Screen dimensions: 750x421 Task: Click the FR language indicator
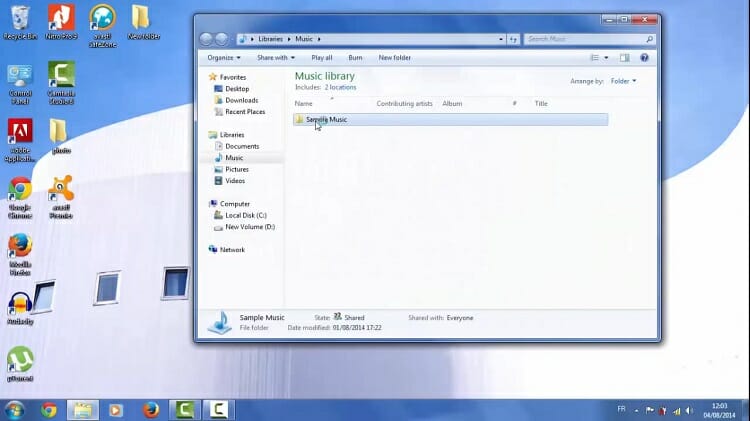click(621, 409)
